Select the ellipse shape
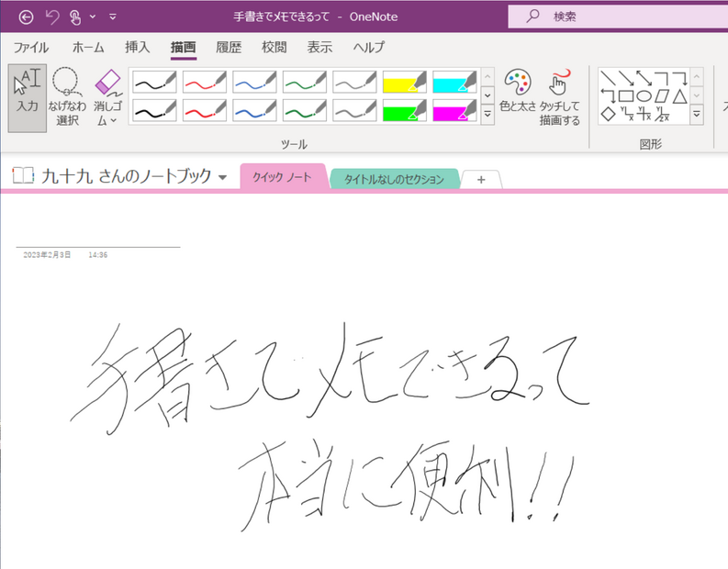This screenshot has height=569, width=728. [644, 96]
